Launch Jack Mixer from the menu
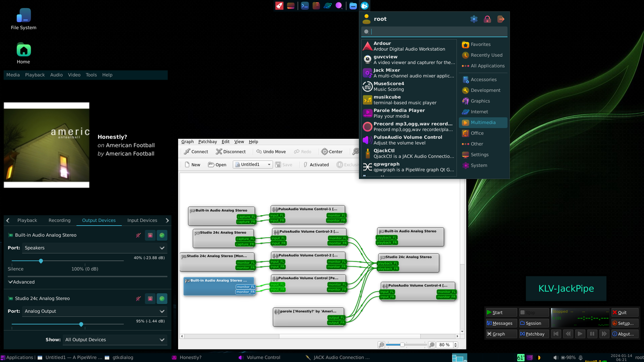This screenshot has width=644, height=362. pos(409,73)
